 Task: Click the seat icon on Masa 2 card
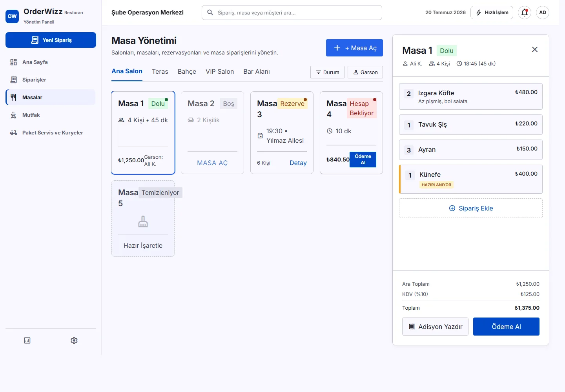click(x=191, y=120)
